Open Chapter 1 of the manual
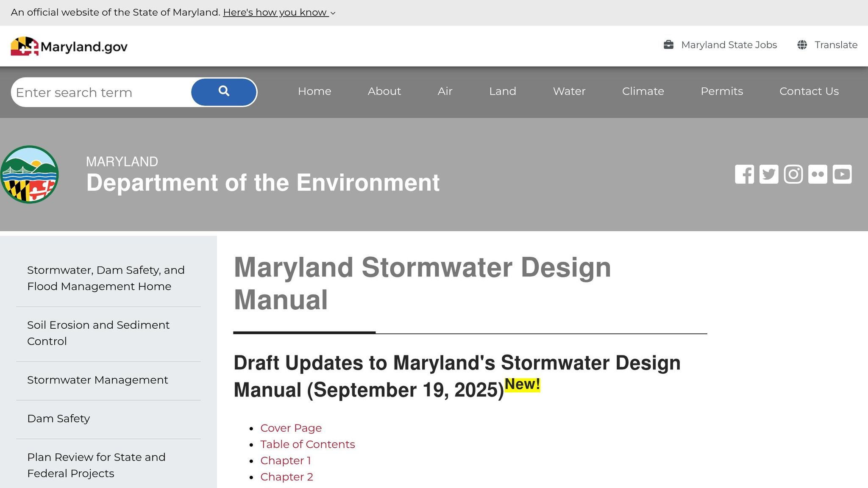The image size is (868, 488). [x=286, y=460]
